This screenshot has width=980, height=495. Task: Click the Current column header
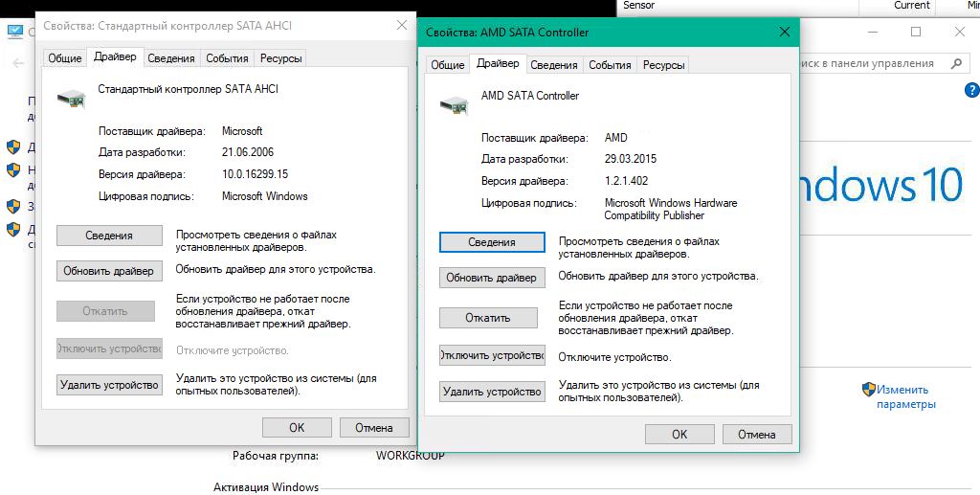[x=912, y=5]
